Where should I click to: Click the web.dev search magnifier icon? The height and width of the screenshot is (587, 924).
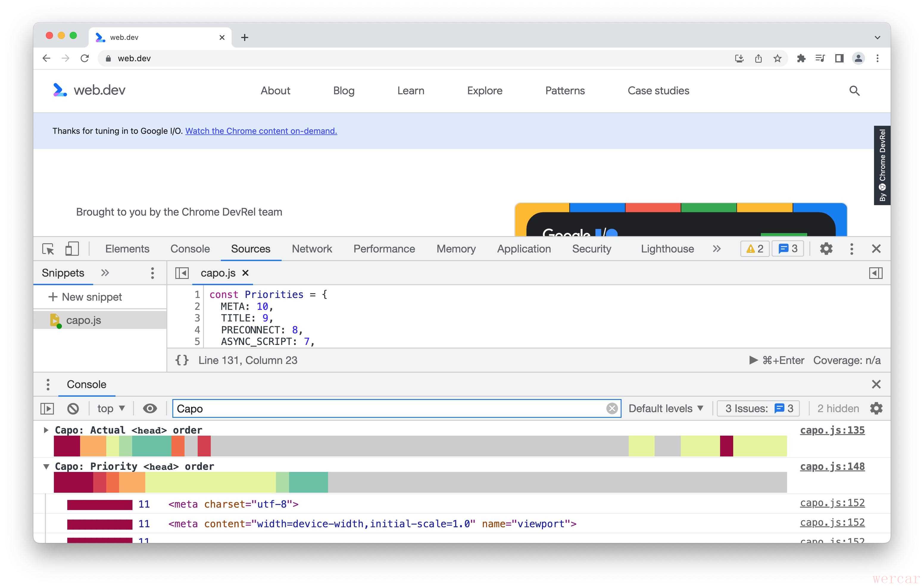click(x=854, y=91)
